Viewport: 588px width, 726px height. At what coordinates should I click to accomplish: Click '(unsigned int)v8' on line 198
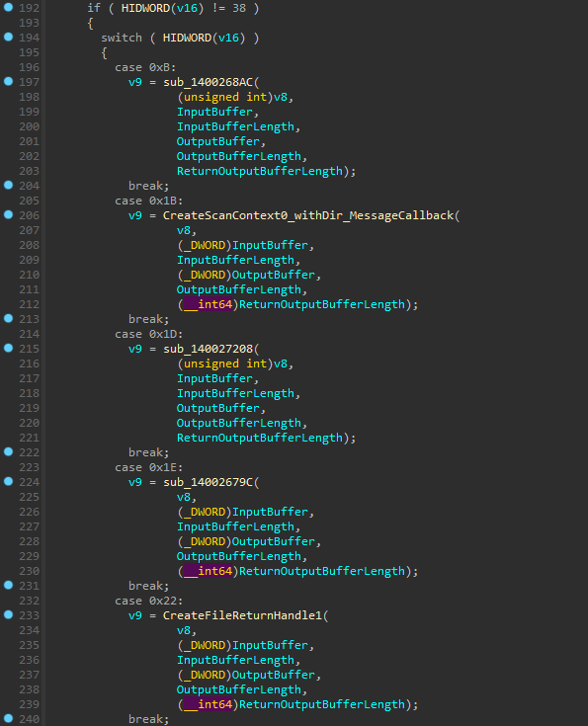232,97
